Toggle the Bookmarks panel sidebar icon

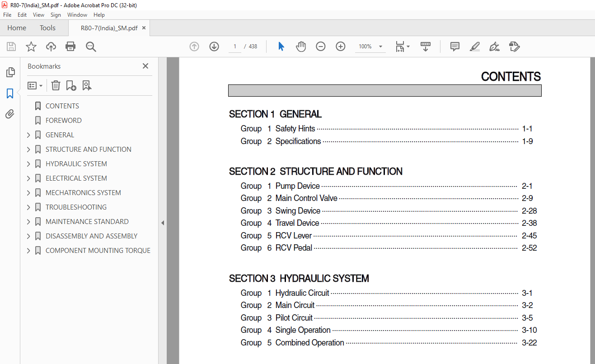click(10, 93)
